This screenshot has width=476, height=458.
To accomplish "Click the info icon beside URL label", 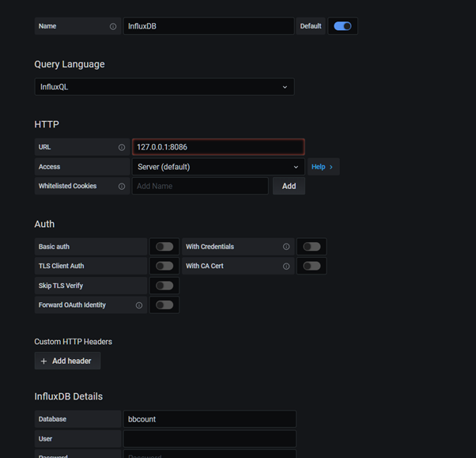I will [122, 147].
